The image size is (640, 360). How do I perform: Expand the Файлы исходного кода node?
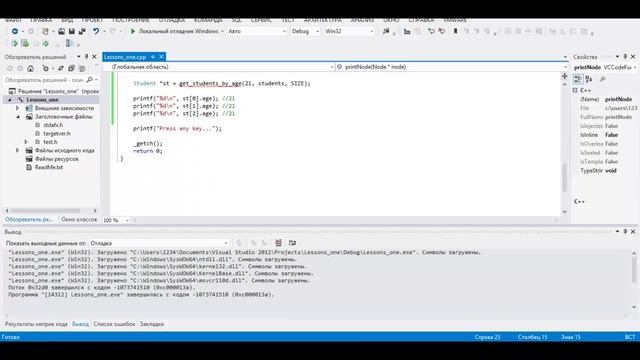[x=18, y=151]
